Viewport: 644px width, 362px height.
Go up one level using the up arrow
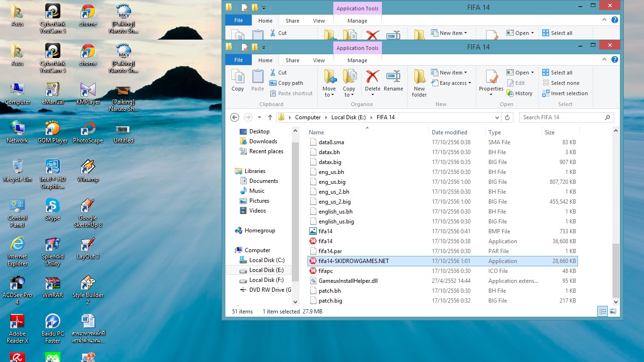point(270,117)
